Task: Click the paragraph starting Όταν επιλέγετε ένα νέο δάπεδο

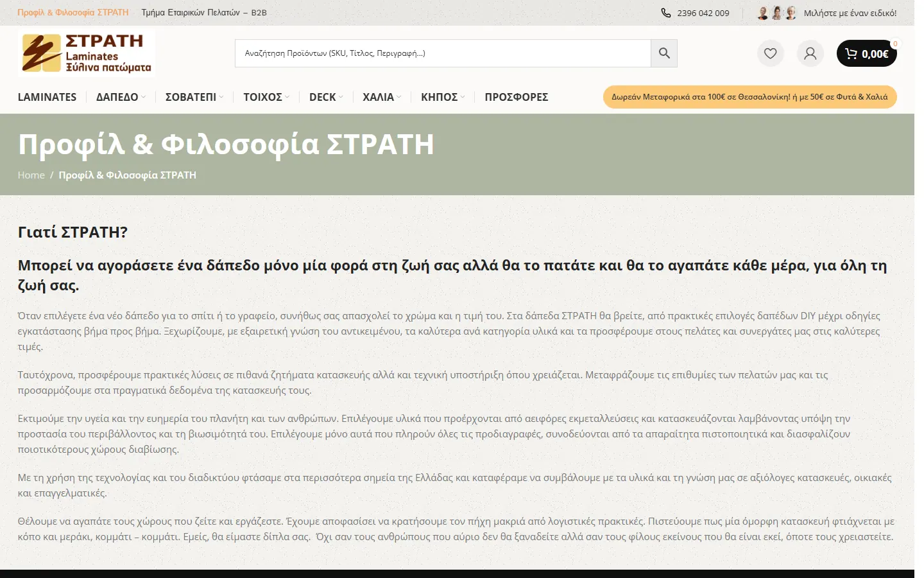Action: pos(449,331)
